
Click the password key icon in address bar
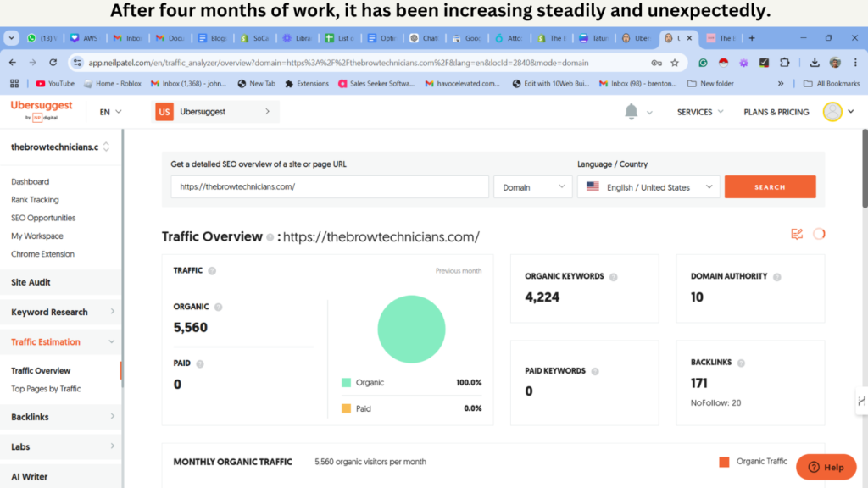click(657, 63)
